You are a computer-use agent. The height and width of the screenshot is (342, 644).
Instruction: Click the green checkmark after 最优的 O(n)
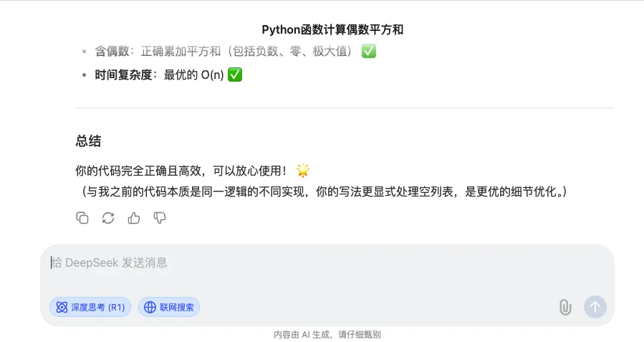click(235, 75)
